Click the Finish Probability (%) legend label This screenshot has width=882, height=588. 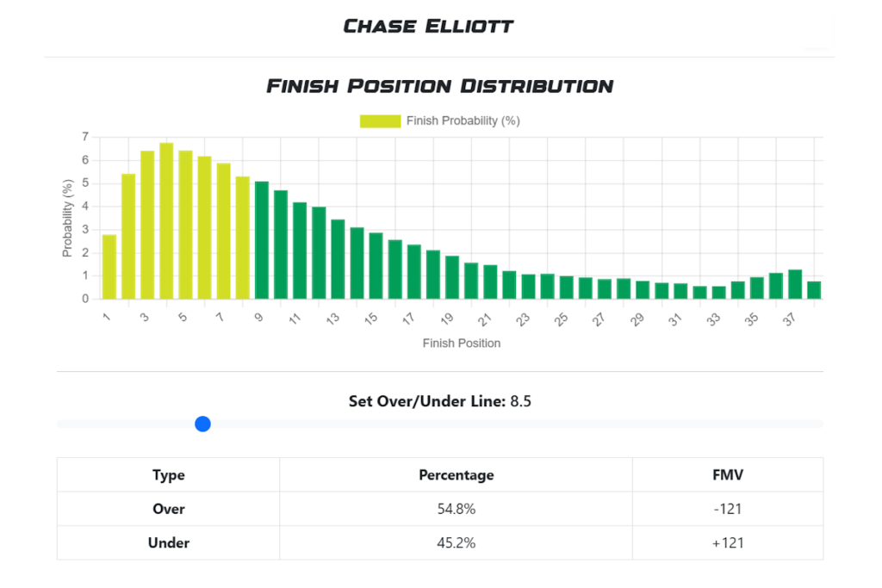pos(463,121)
